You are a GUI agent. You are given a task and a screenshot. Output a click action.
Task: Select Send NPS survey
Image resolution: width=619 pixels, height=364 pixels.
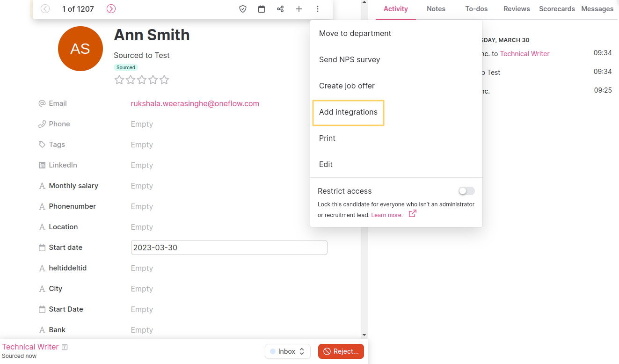coord(350,59)
